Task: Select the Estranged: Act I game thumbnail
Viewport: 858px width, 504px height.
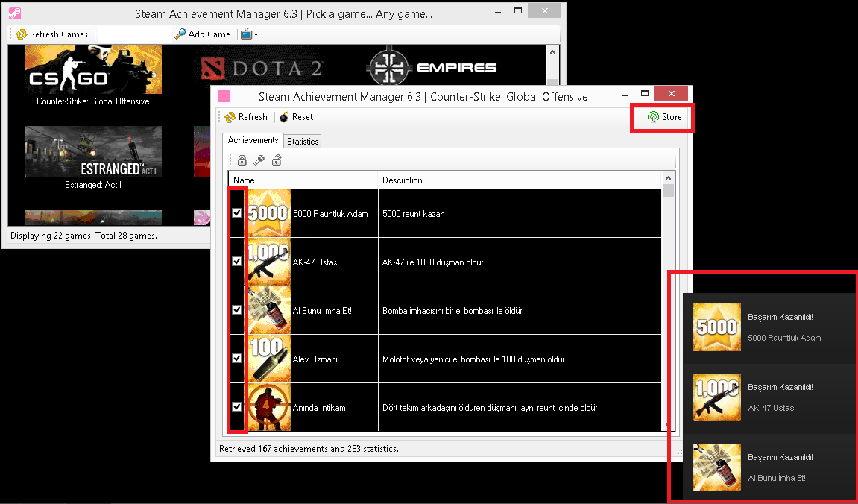Action: (x=93, y=151)
